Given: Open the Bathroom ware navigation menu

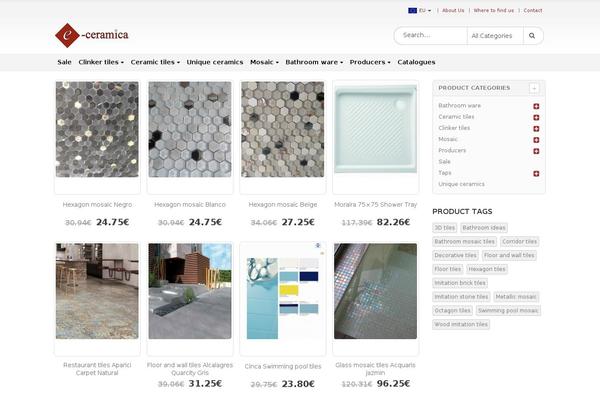Looking at the screenshot, I should [314, 62].
